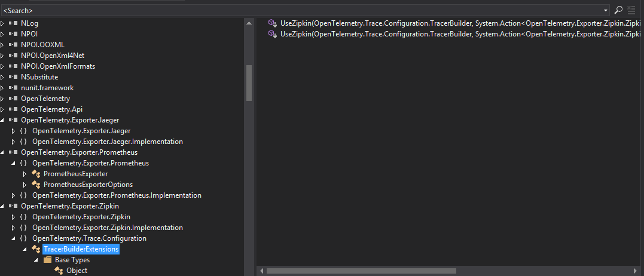Select the nunit.framework assembly row
644x276 pixels.
(47, 88)
